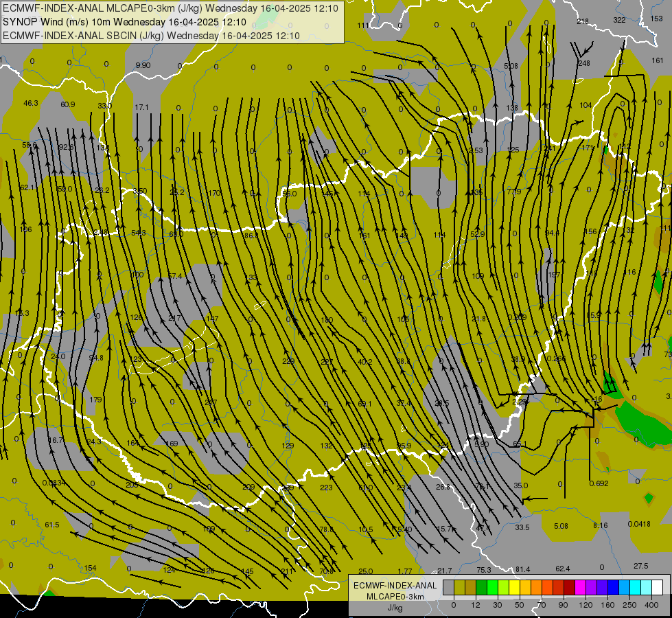Click the map value 0.0418

pyautogui.click(x=639, y=524)
